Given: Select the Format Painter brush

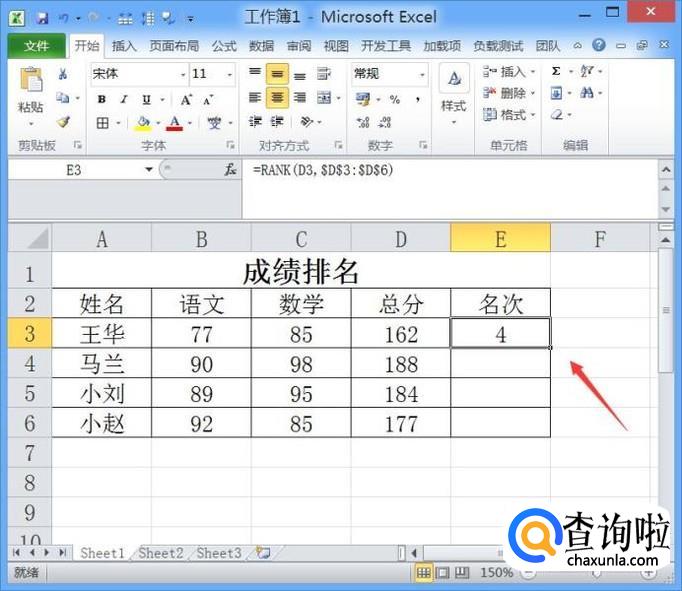Looking at the screenshot, I should pyautogui.click(x=64, y=122).
